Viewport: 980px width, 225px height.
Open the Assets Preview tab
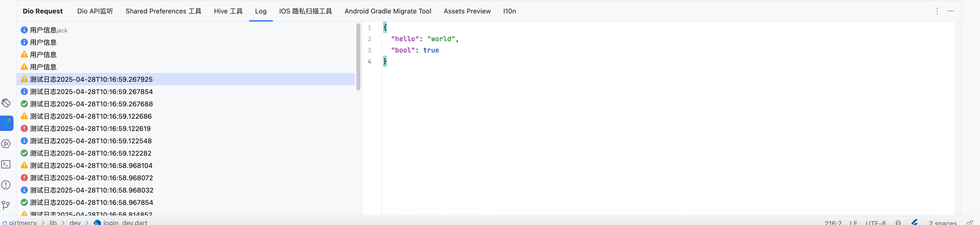[x=467, y=11]
